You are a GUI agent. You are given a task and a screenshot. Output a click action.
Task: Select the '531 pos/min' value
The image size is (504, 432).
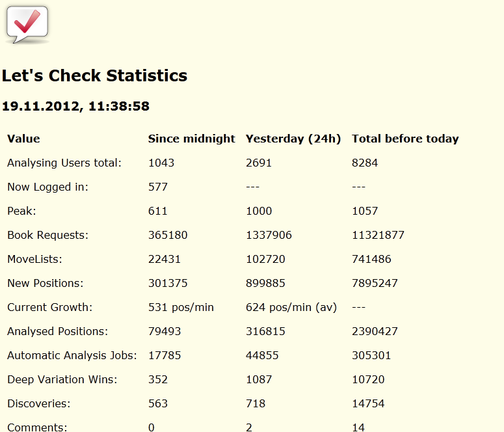tap(181, 307)
